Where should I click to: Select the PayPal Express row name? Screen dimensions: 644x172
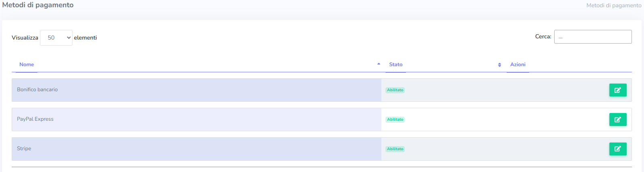pos(35,119)
